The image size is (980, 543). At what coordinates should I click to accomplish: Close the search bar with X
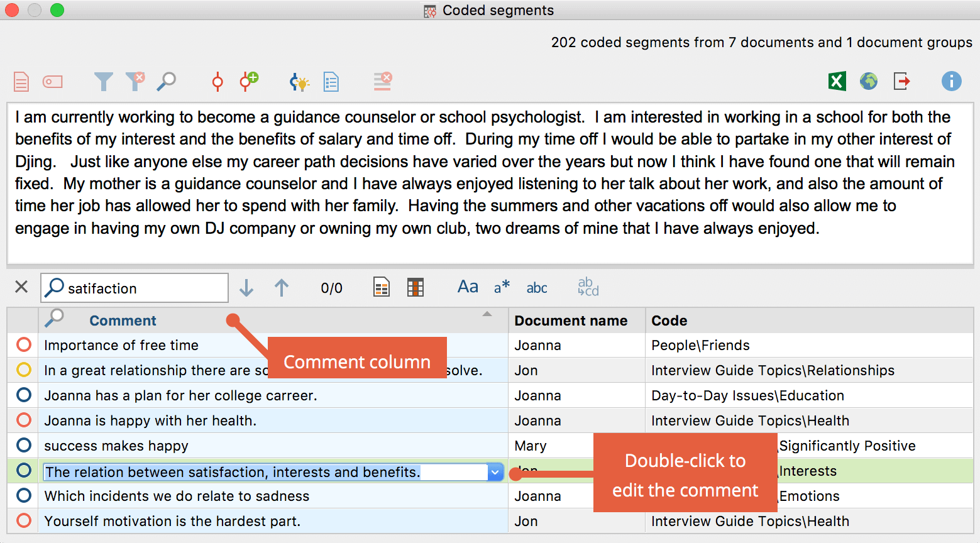click(21, 287)
